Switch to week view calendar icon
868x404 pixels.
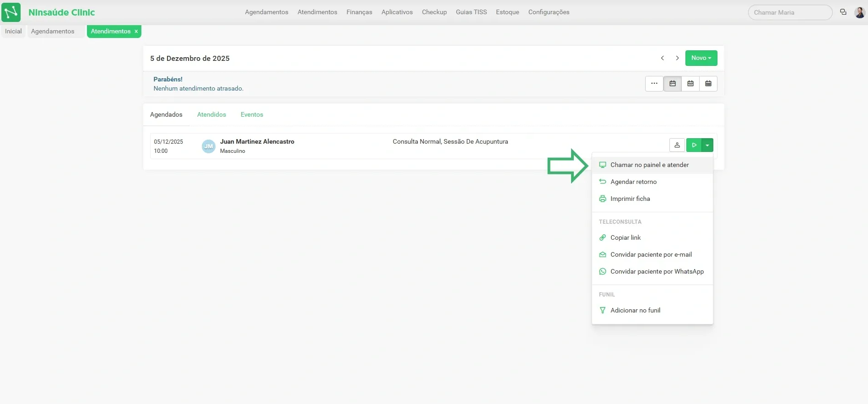690,84
